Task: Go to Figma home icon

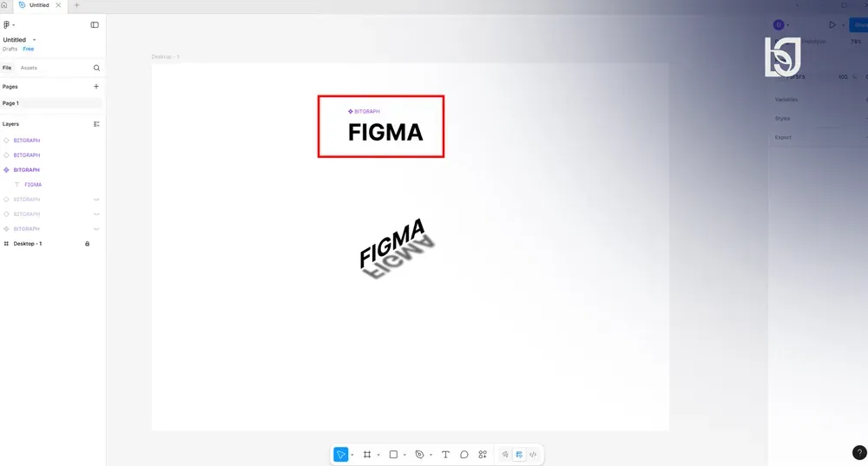Action: click(x=3, y=5)
